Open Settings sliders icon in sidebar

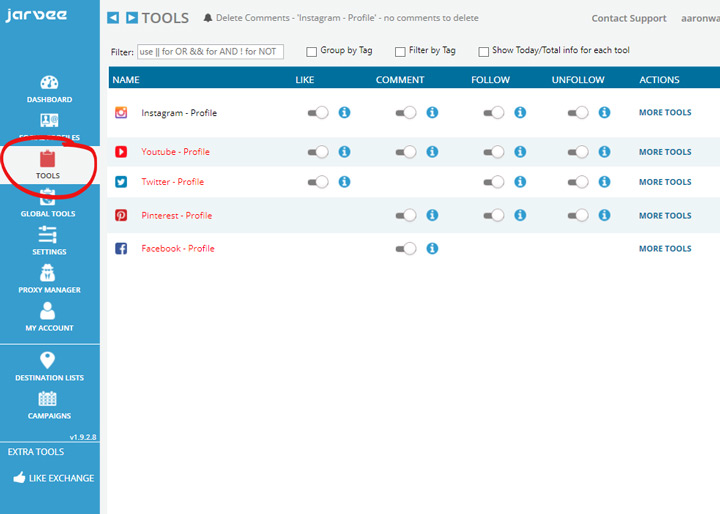[x=48, y=234]
